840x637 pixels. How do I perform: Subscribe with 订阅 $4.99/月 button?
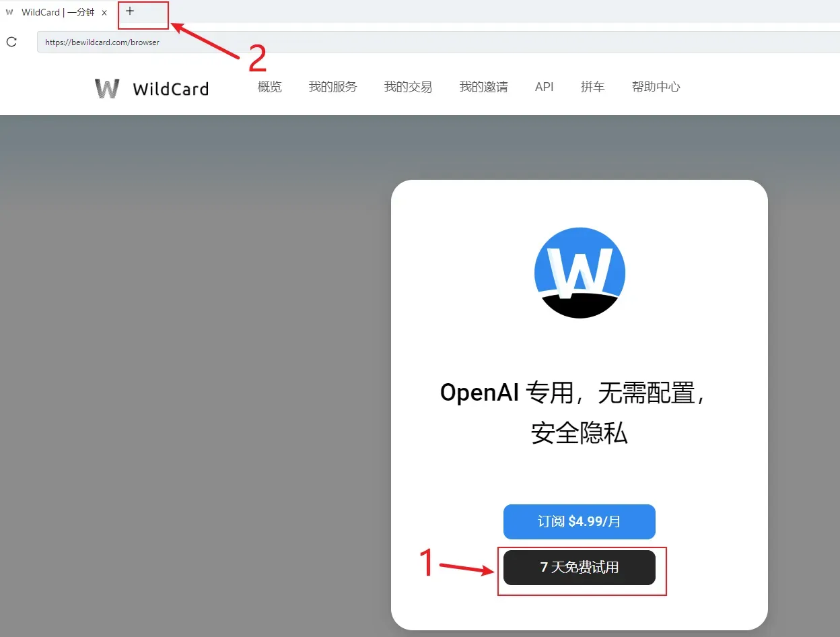[580, 522]
